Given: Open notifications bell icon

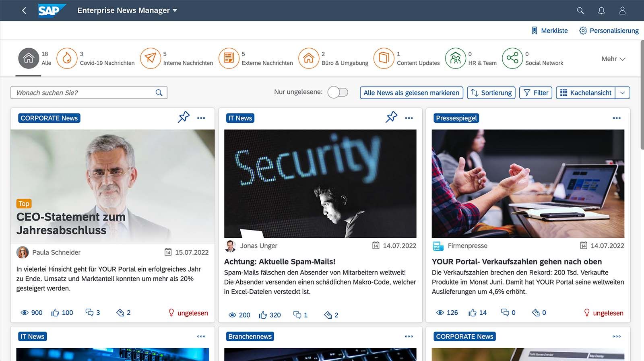Looking at the screenshot, I should coord(601,10).
